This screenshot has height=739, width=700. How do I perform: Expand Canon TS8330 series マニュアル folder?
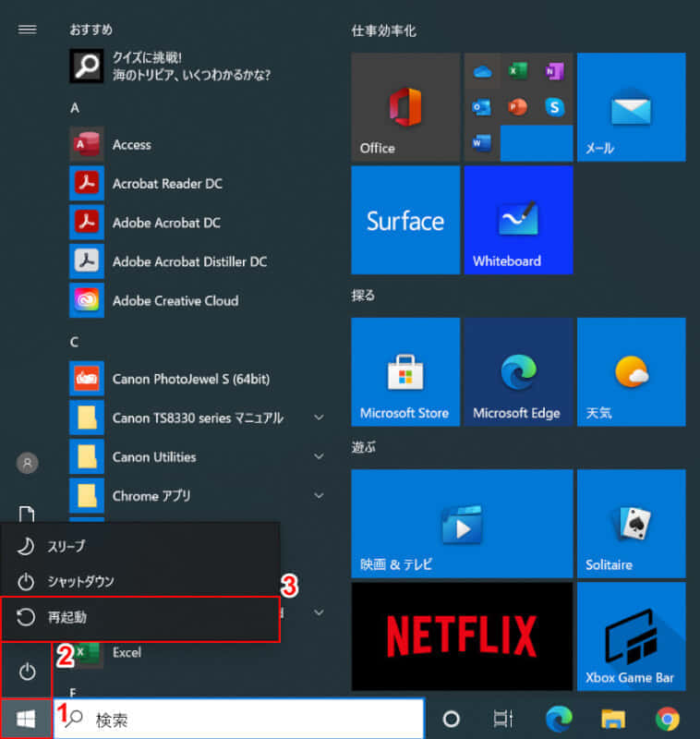click(319, 418)
